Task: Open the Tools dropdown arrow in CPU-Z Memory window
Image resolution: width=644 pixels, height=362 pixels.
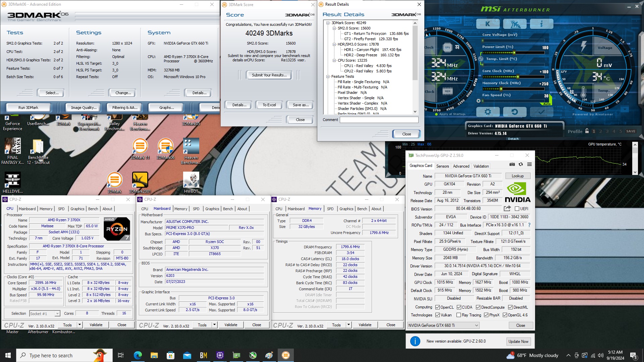Action: tap(348, 325)
